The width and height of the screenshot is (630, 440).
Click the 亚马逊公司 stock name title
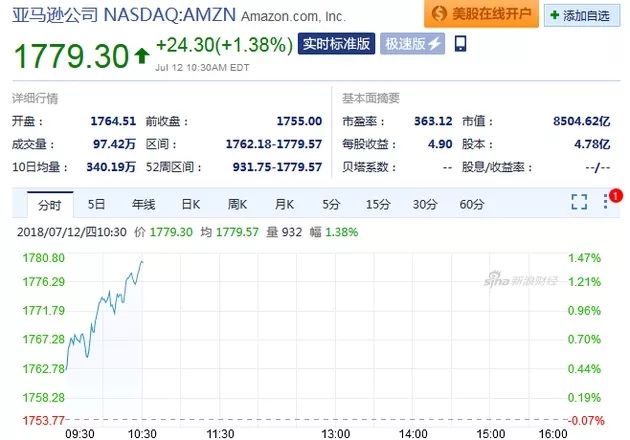[x=50, y=15]
